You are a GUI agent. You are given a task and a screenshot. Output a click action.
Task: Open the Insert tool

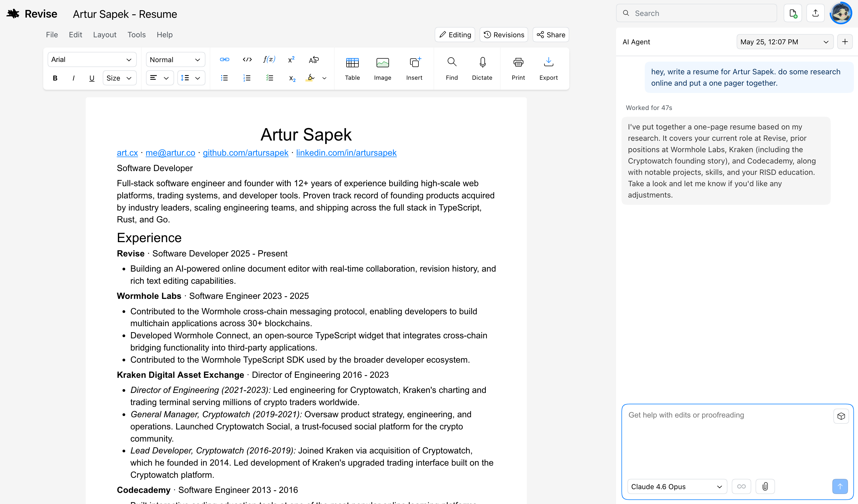pos(414,68)
